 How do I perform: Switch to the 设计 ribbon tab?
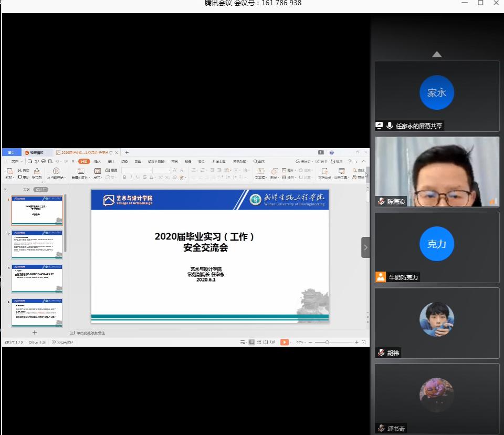[111, 161]
